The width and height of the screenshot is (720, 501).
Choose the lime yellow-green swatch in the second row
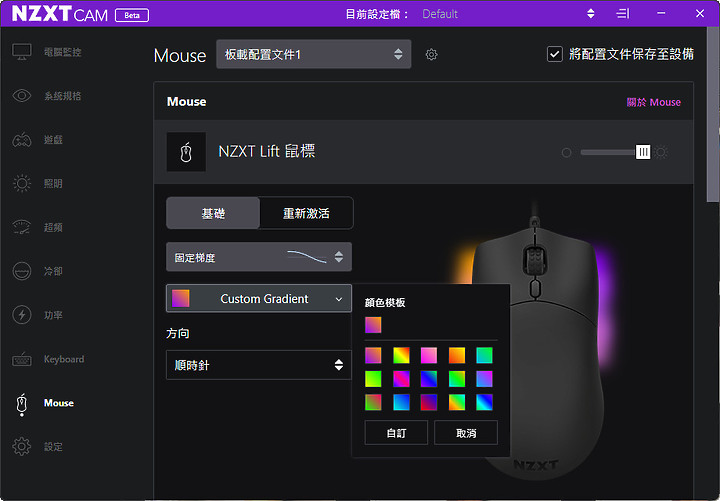click(x=373, y=379)
